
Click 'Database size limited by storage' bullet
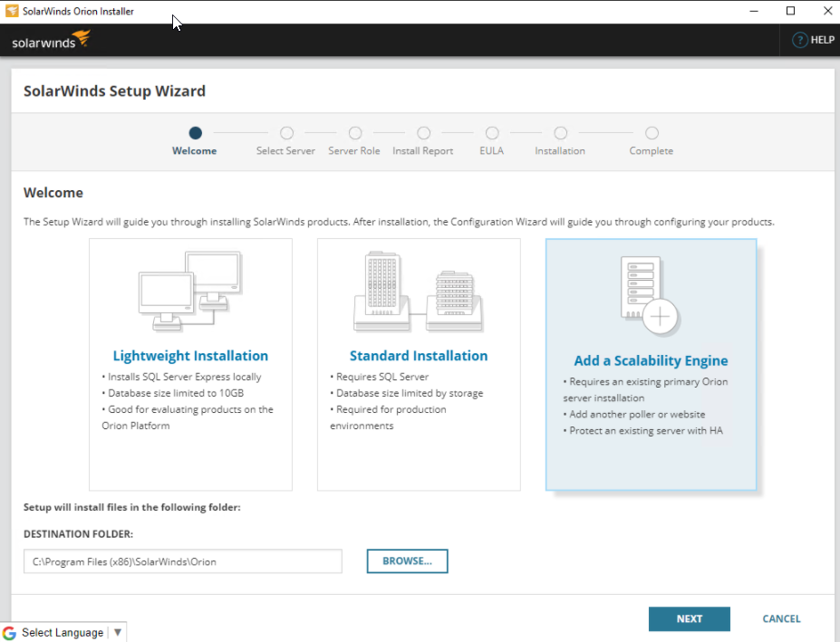pyautogui.click(x=407, y=393)
